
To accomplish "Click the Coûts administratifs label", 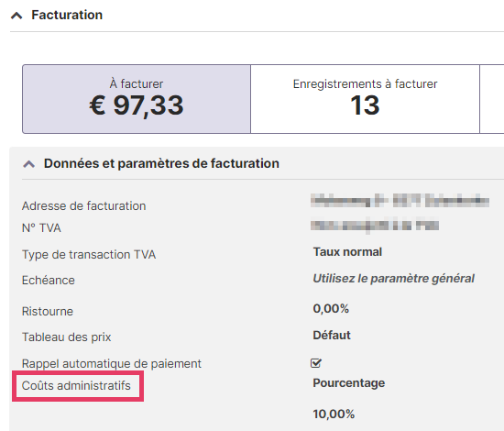I will click(76, 386).
